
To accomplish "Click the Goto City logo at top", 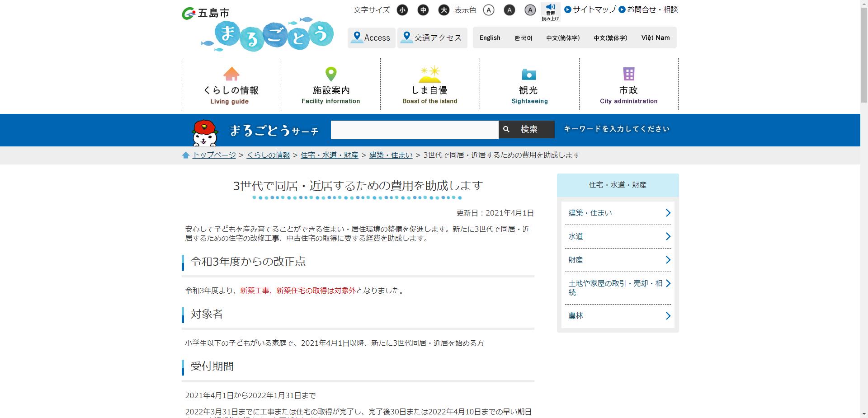I will click(x=206, y=13).
